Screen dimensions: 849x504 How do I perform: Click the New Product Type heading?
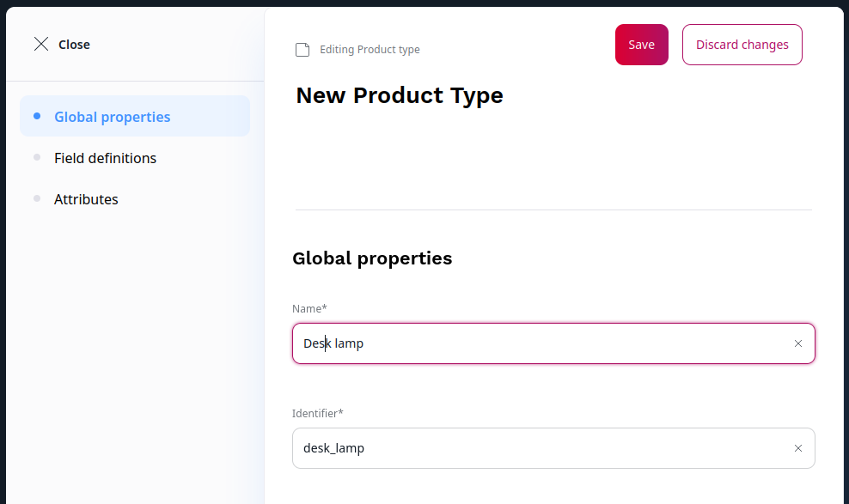(400, 95)
